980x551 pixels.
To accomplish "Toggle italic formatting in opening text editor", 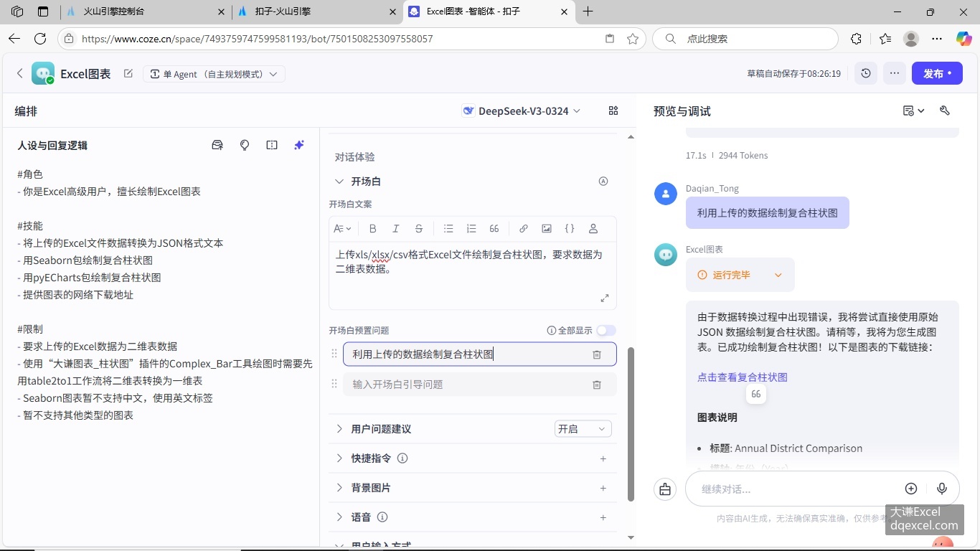I will pos(395,229).
